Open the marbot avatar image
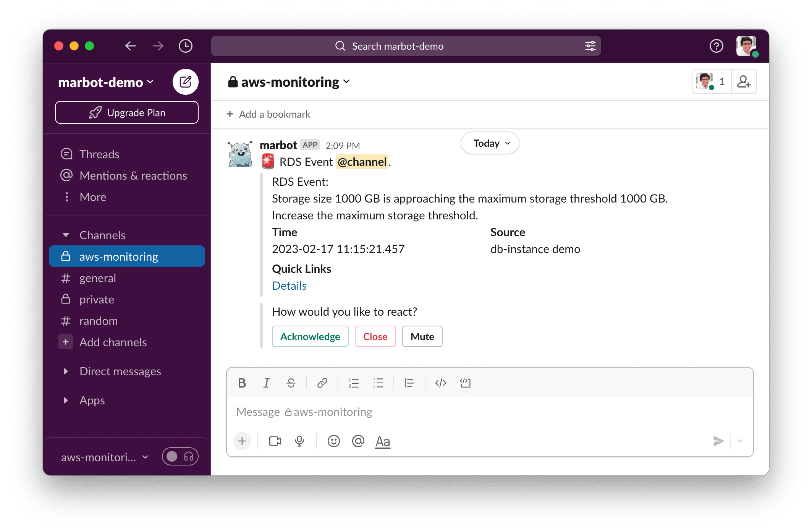This screenshot has width=812, height=532. tap(240, 154)
